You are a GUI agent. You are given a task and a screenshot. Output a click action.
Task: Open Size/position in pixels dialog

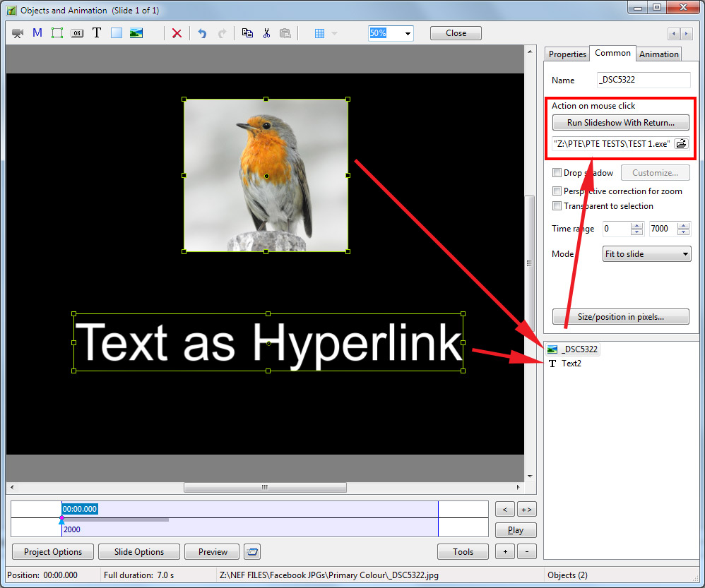pos(620,316)
